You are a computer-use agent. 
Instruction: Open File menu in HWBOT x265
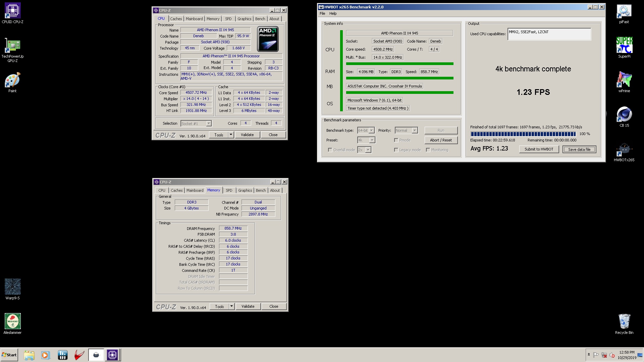(322, 13)
